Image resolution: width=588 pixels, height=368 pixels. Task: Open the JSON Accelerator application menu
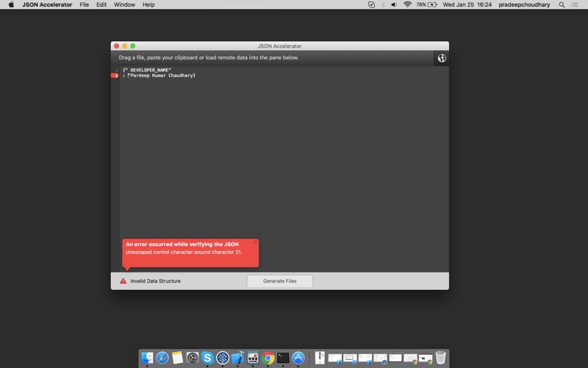point(47,4)
